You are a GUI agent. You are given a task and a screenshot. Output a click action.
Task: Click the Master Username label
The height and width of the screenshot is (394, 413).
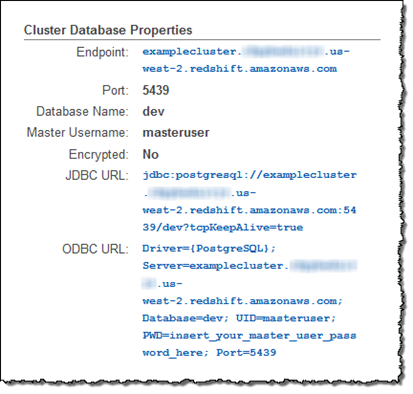coord(78,133)
